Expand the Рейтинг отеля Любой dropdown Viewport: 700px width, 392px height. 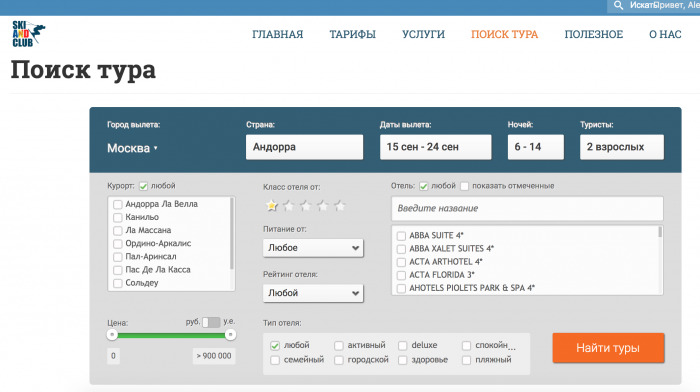tap(313, 293)
